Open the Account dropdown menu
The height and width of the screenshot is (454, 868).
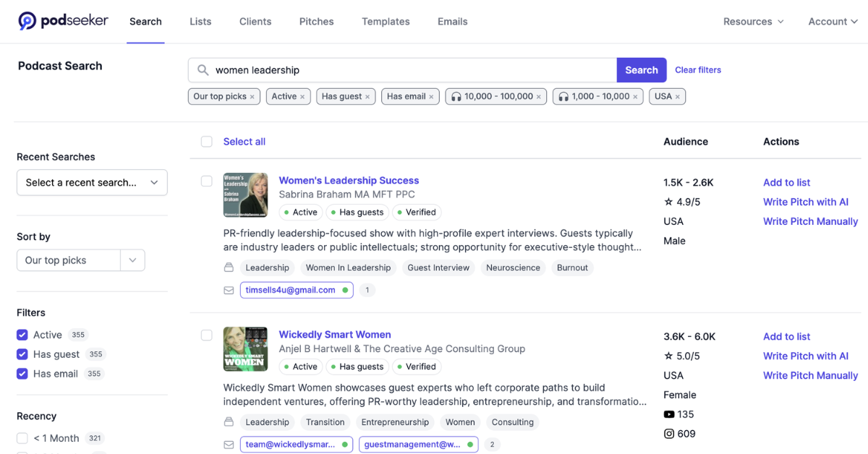click(833, 22)
